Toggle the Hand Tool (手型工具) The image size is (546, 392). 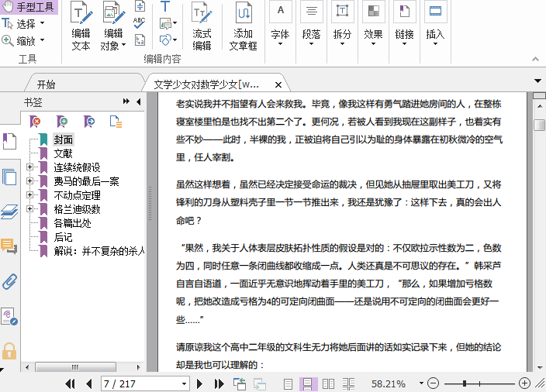click(x=29, y=7)
